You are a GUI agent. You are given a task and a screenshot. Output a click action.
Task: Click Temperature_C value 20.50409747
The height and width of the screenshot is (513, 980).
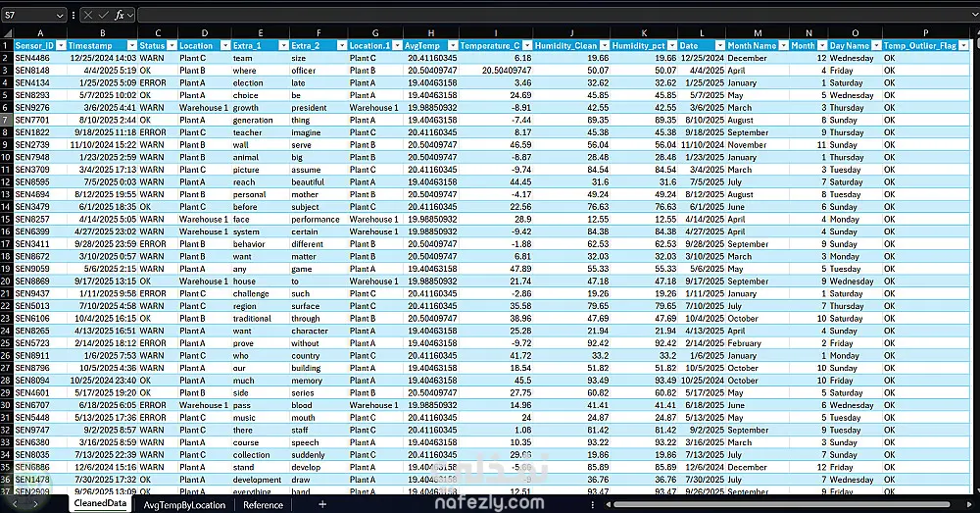pos(496,71)
